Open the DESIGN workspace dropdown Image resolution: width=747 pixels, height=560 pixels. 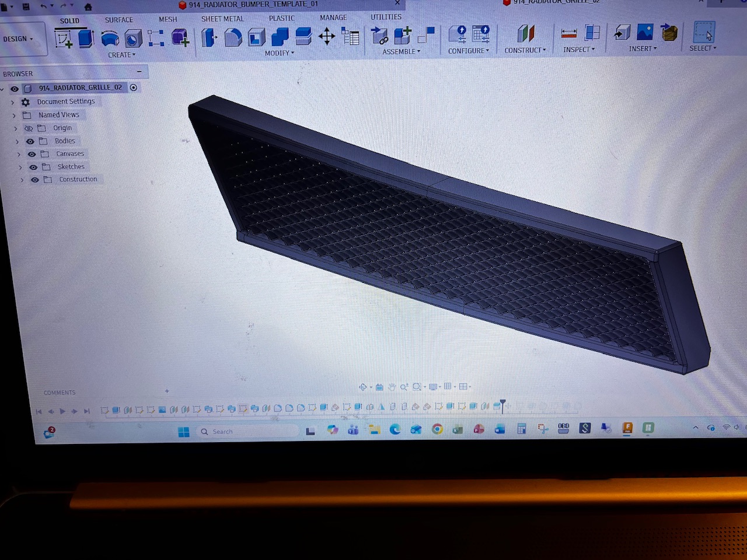point(19,39)
